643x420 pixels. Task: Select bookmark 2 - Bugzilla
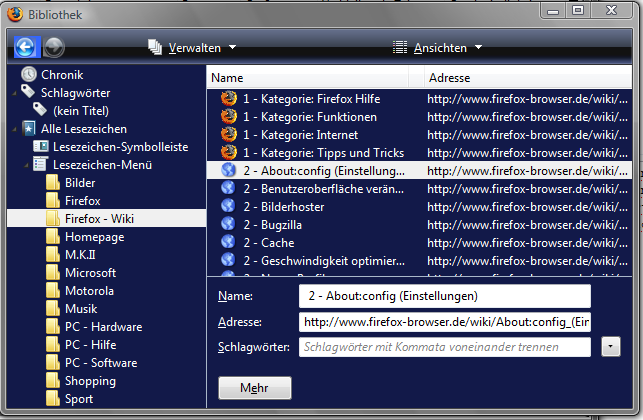(x=272, y=225)
